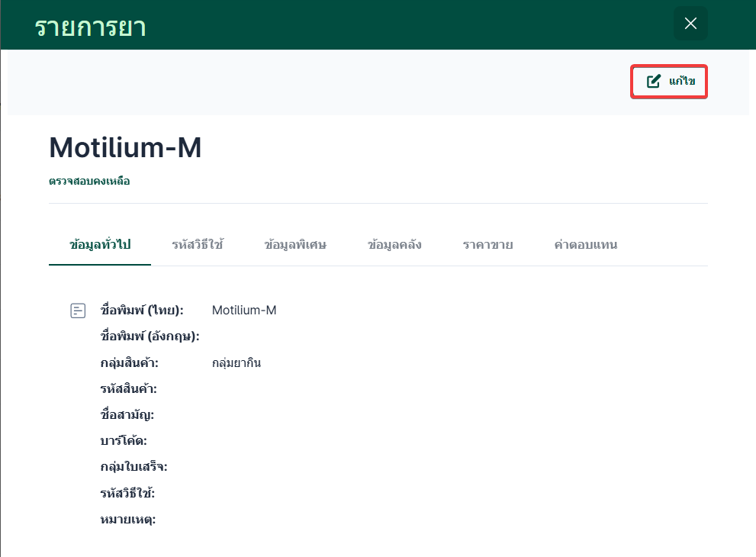
Task: Click the รายการยา header title
Action: [90, 27]
